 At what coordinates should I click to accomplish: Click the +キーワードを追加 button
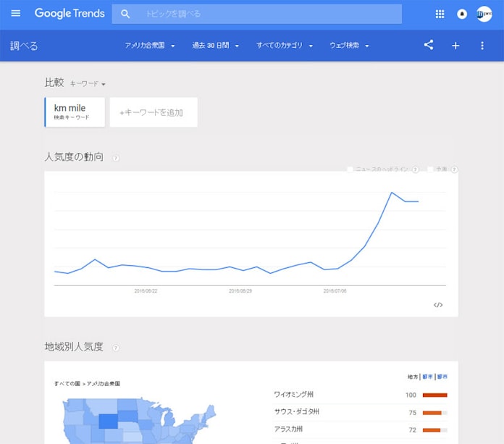tap(153, 112)
